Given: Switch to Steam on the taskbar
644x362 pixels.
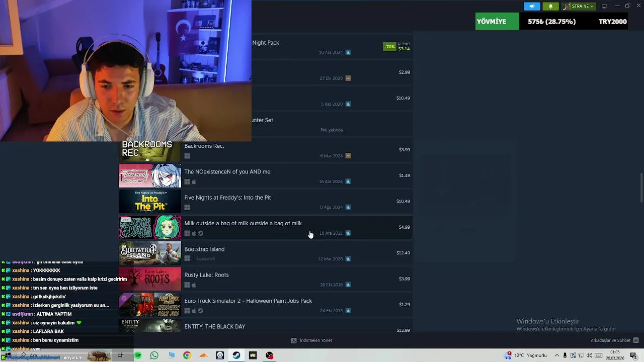Looking at the screenshot, I should (x=236, y=355).
